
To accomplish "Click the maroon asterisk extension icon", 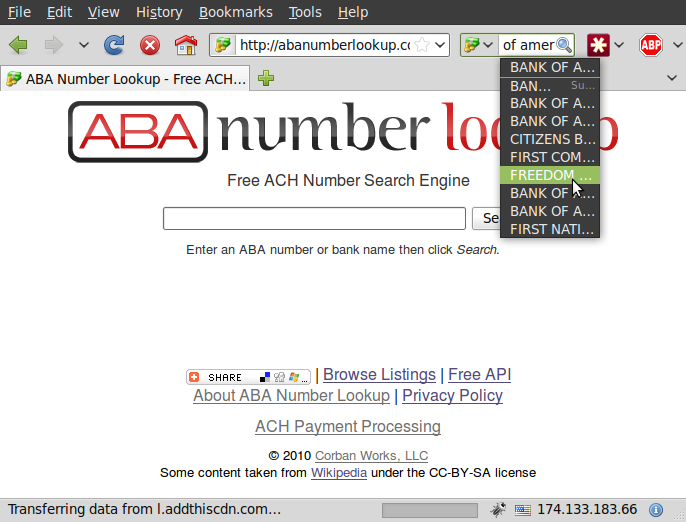I will tap(598, 45).
